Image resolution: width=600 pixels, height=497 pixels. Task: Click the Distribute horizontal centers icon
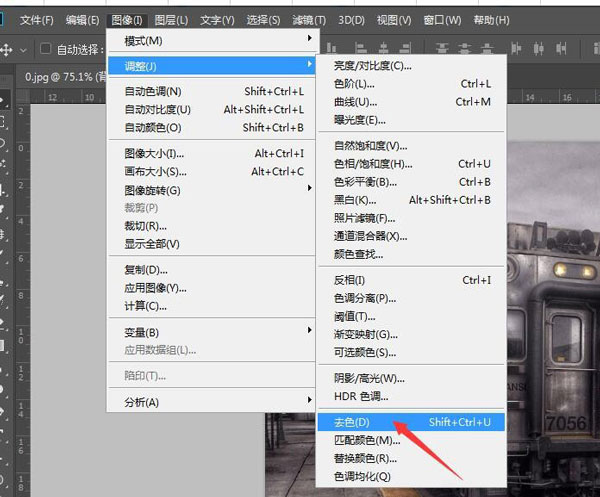(x=539, y=48)
